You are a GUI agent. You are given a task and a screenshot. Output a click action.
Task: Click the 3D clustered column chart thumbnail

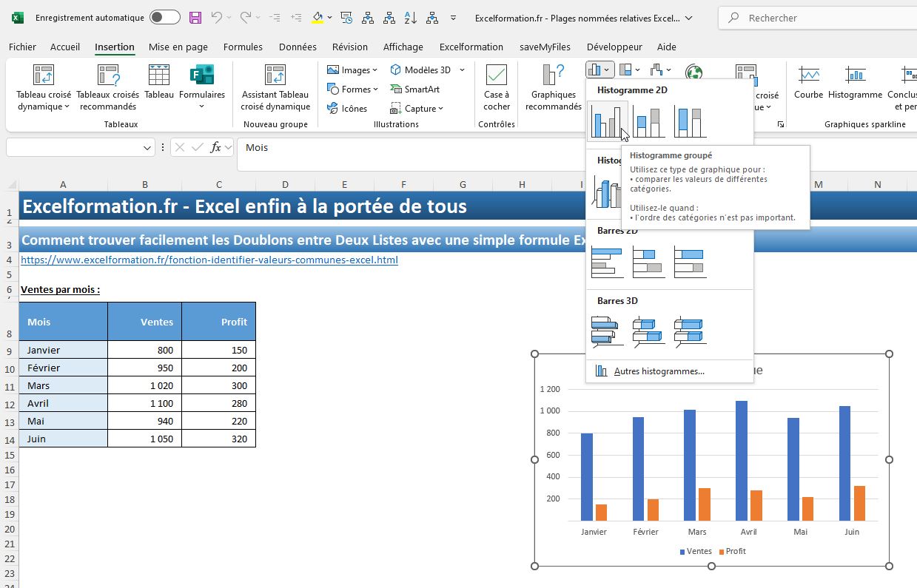tap(606, 192)
